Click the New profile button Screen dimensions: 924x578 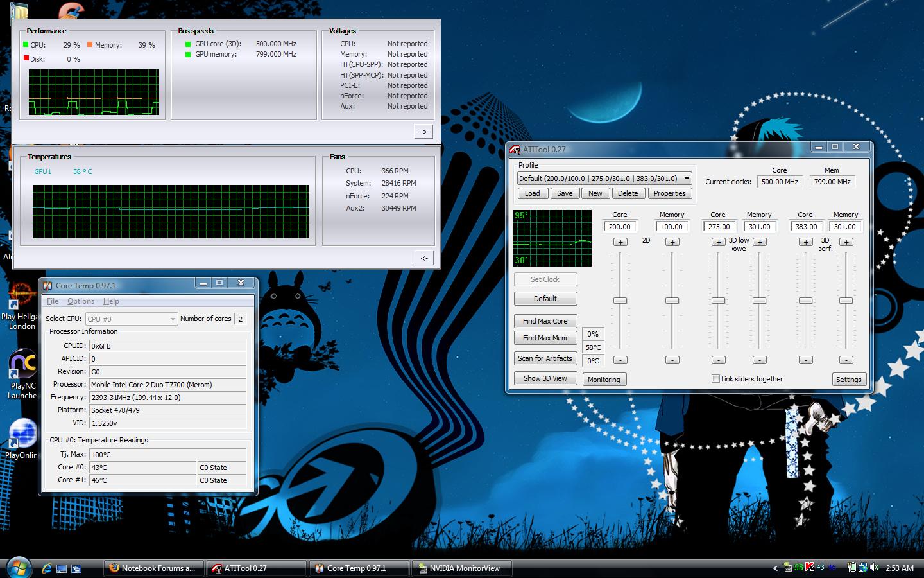pyautogui.click(x=595, y=193)
